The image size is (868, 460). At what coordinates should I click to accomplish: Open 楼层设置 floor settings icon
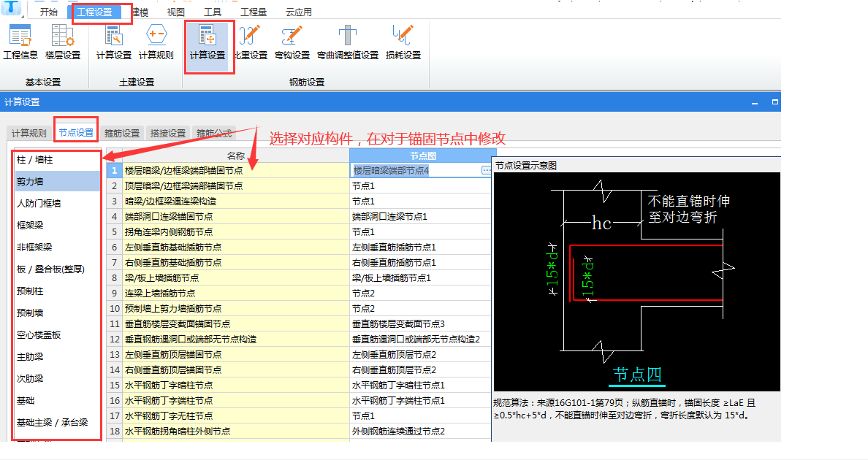click(x=63, y=42)
